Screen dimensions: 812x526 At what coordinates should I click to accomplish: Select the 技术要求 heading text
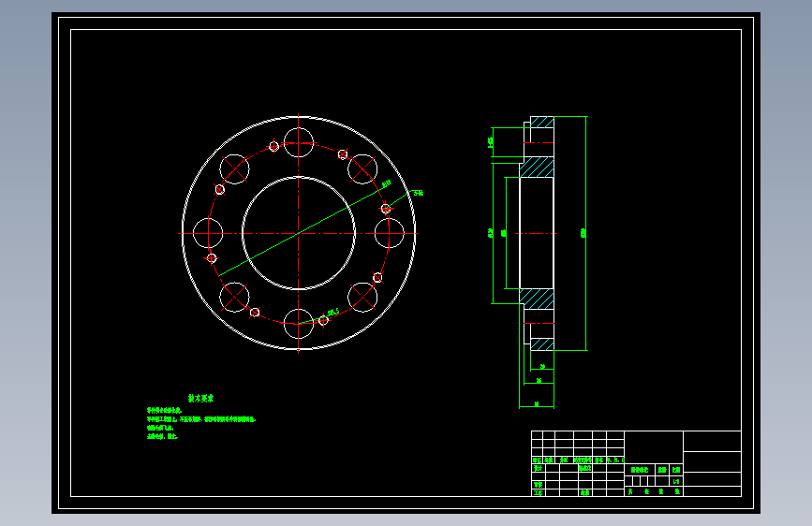point(200,399)
